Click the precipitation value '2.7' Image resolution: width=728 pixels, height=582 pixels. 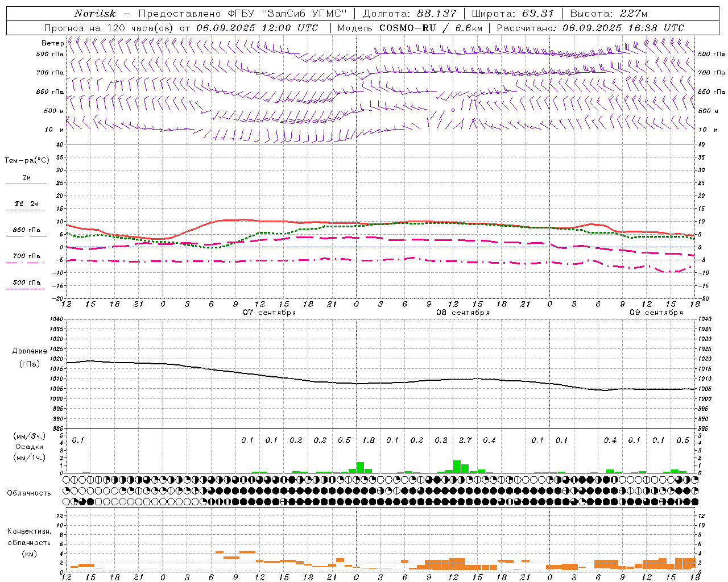465,440
